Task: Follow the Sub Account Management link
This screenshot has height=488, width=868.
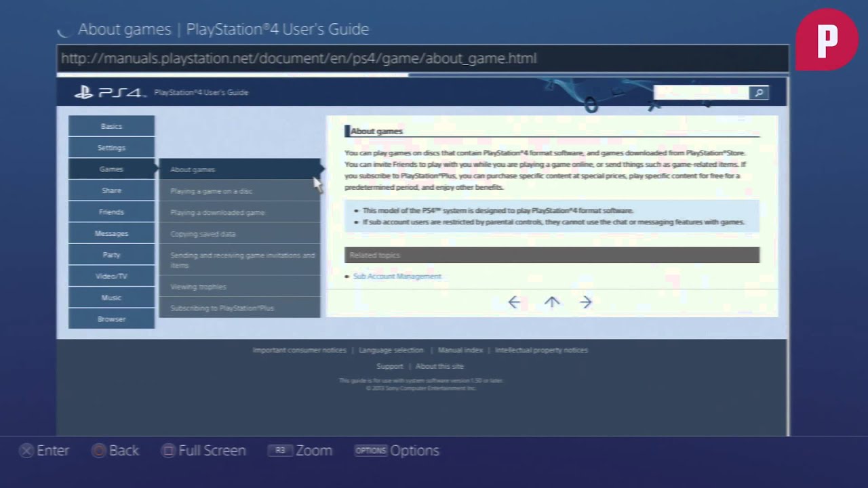Action: click(x=397, y=277)
